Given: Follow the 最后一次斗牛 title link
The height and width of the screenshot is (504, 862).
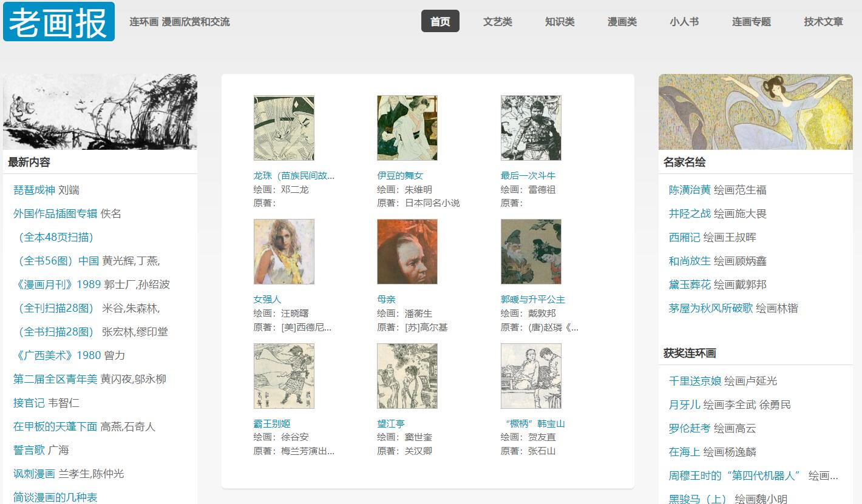Looking at the screenshot, I should tap(528, 176).
